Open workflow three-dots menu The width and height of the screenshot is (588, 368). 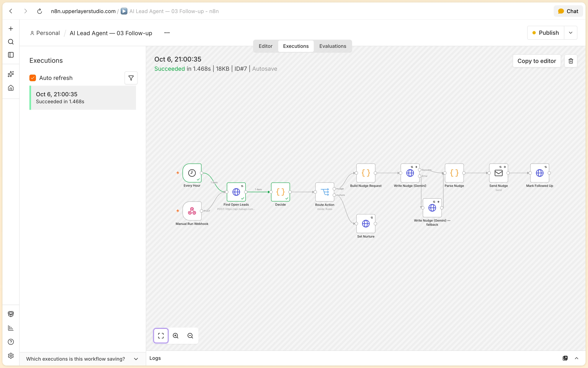[x=167, y=33]
